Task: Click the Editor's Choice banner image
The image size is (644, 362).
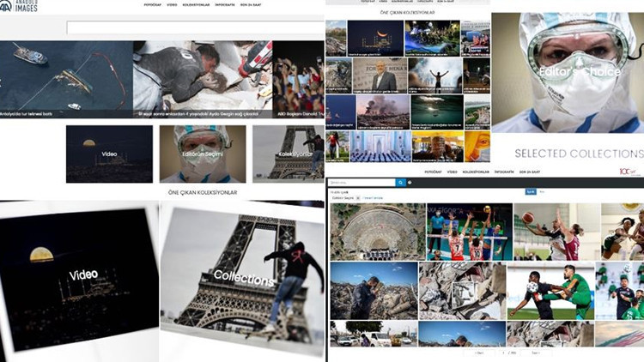Action: pos(567,73)
